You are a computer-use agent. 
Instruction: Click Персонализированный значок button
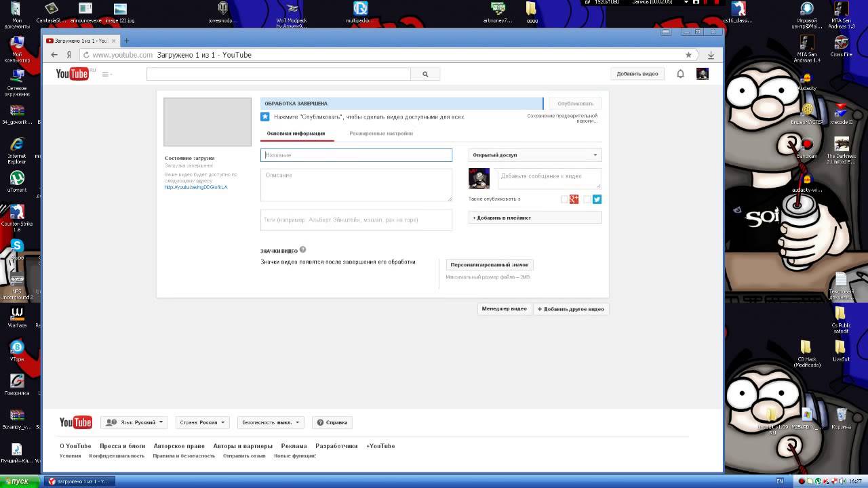[x=489, y=265]
